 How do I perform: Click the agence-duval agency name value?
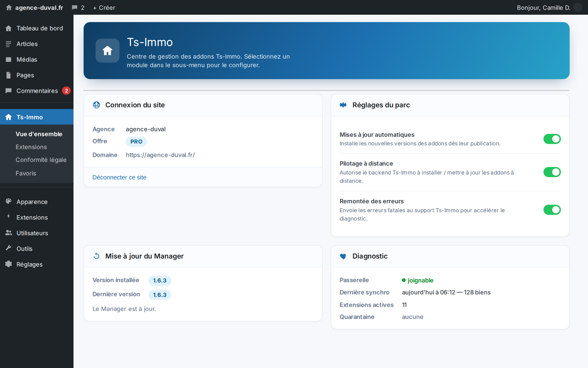point(146,129)
